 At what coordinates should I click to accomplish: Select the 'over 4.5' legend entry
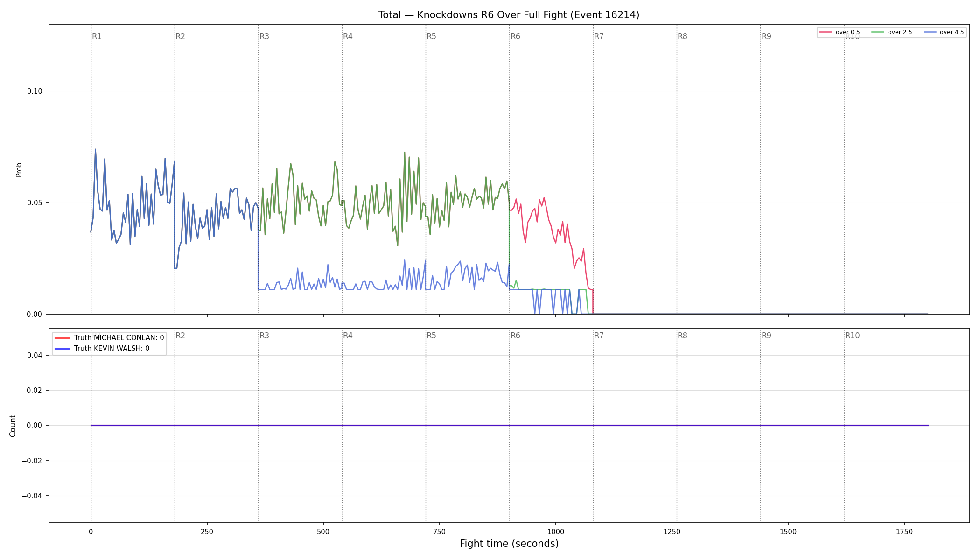tap(944, 32)
